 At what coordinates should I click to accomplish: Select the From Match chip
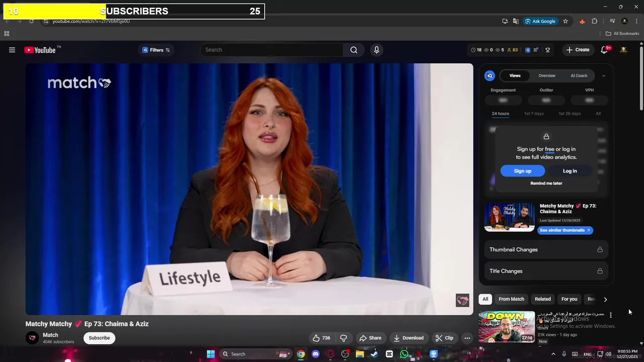(511, 299)
